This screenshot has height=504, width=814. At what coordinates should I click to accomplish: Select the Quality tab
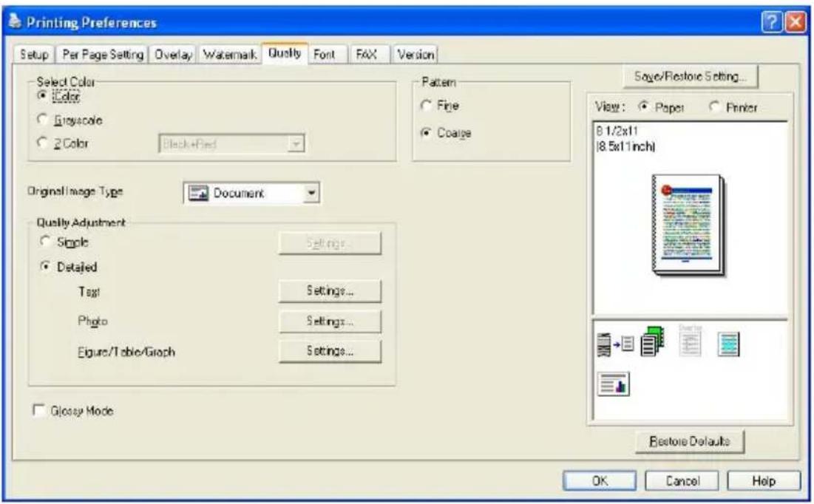tap(285, 53)
